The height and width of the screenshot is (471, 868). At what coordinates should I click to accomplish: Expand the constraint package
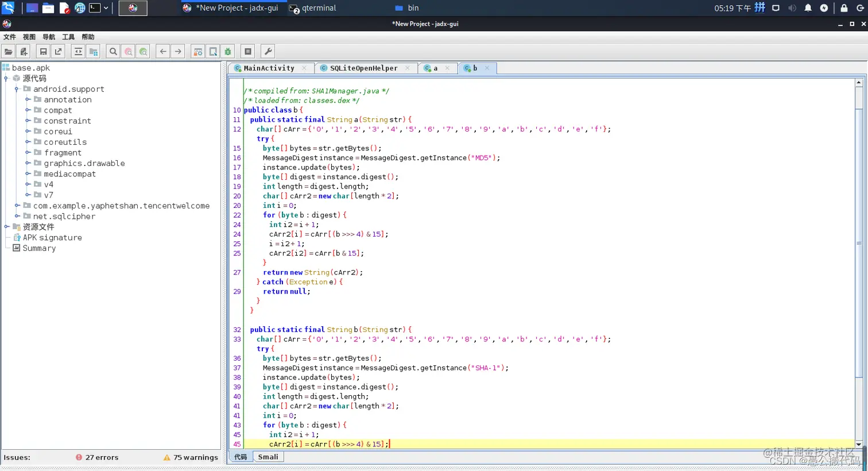28,121
